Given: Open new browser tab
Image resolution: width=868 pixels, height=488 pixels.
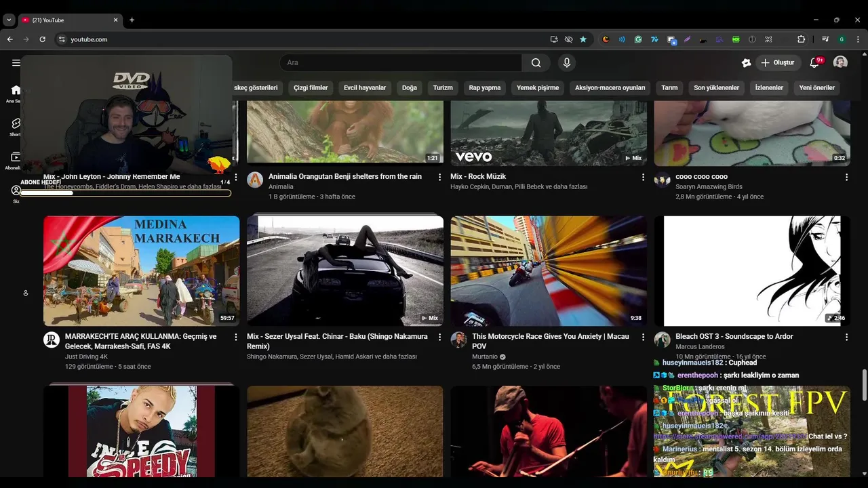Looking at the screenshot, I should click(x=132, y=20).
